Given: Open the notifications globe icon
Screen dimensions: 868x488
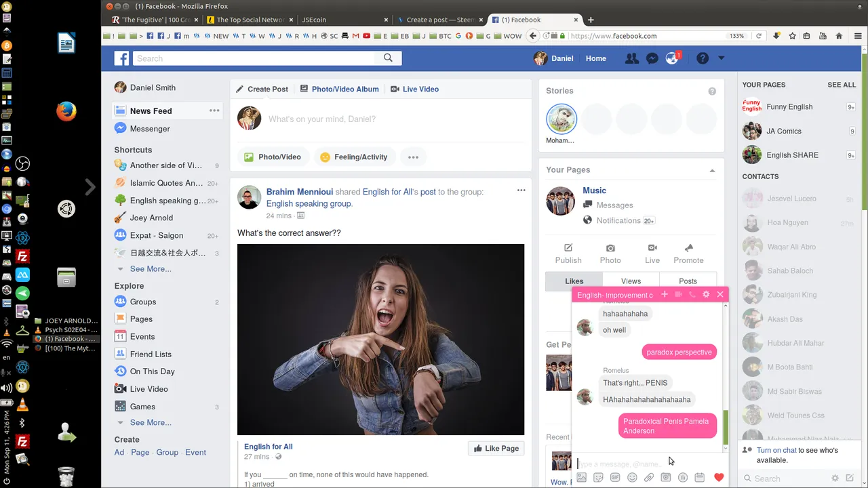Looking at the screenshot, I should coord(672,58).
